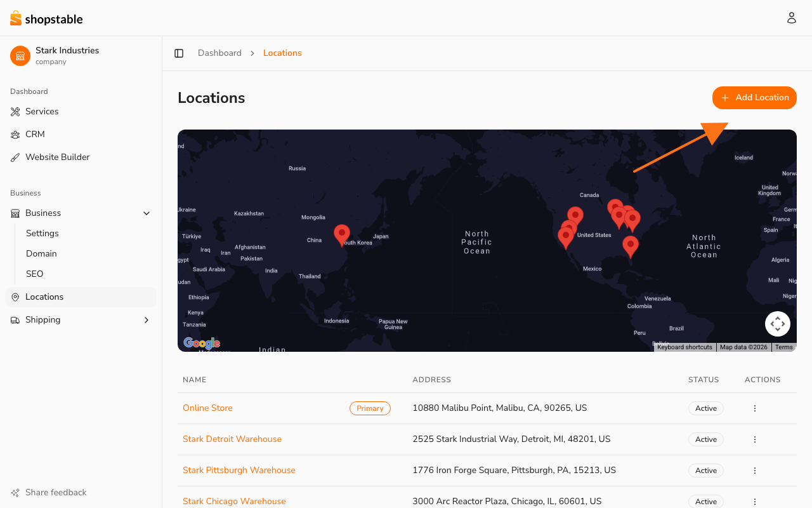Go to Domain settings
Screen dimensions: 812x508
(x=41, y=254)
